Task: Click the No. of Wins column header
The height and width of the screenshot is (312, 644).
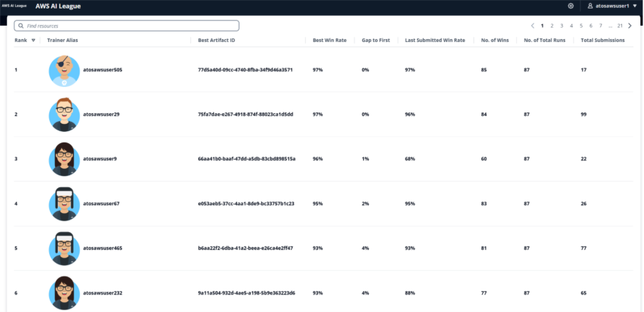Action: click(494, 41)
